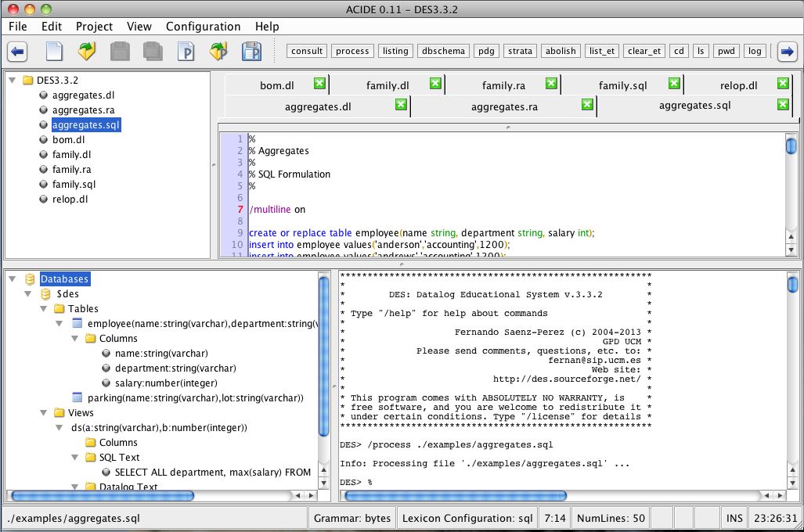Click the Tables folder icon
Viewport: 804px width, 532px height.
59,308
